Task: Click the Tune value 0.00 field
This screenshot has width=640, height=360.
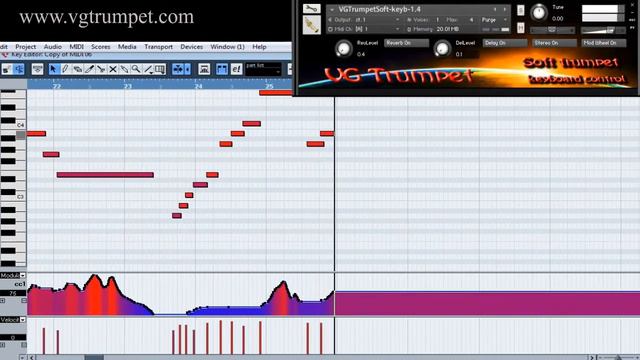Action: (558, 18)
